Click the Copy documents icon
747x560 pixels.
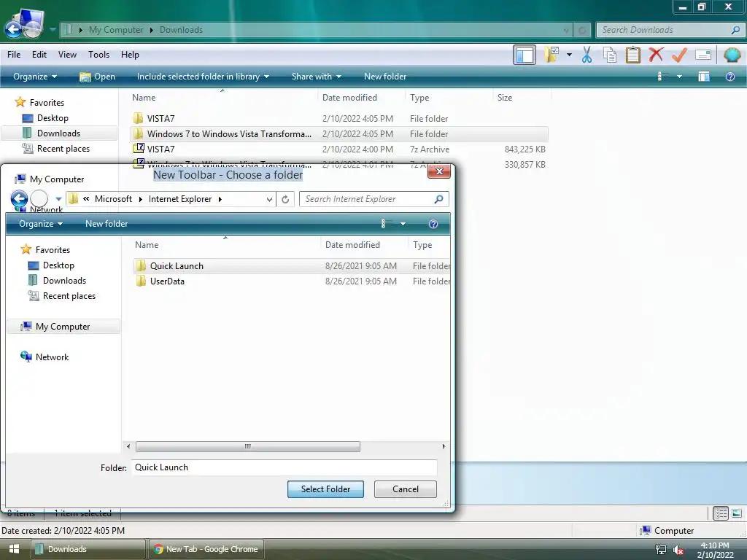(x=610, y=55)
